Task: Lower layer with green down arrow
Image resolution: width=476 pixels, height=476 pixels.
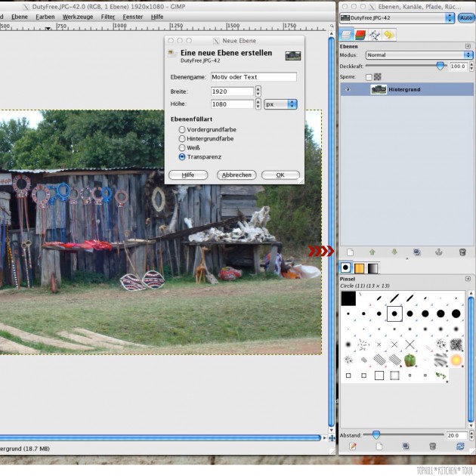Action: coord(394,252)
